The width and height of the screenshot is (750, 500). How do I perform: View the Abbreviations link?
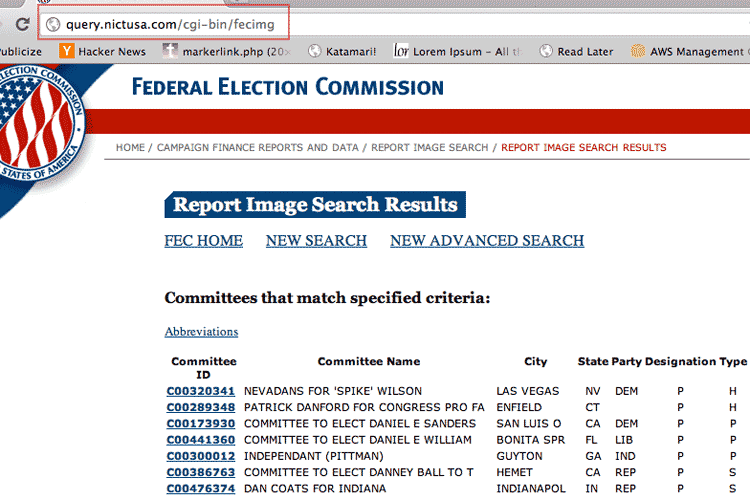(201, 332)
